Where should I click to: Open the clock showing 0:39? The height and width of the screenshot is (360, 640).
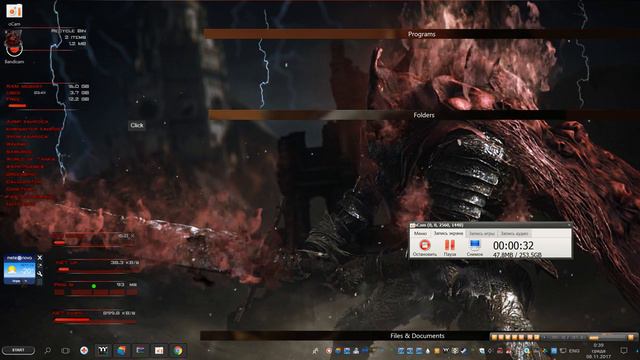coord(599,351)
